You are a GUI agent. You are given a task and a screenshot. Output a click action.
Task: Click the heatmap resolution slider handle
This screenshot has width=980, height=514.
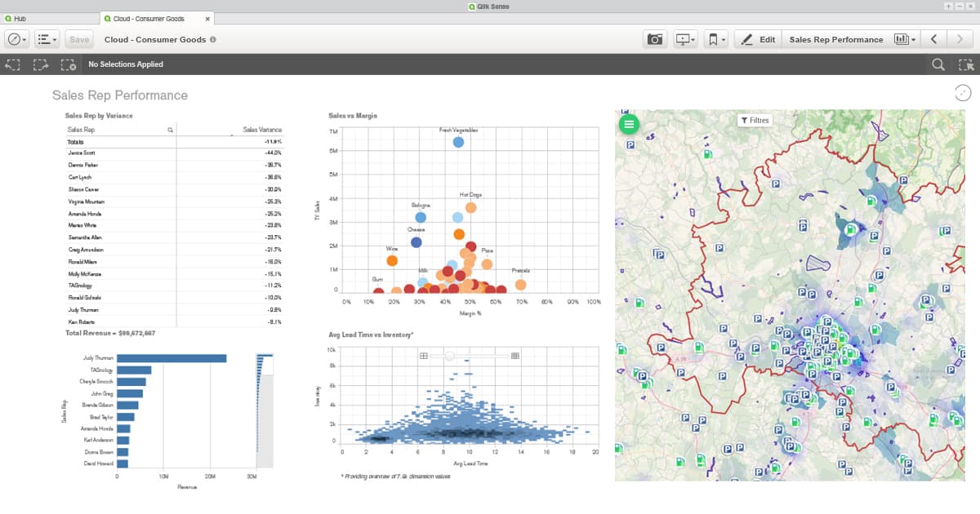(449, 356)
